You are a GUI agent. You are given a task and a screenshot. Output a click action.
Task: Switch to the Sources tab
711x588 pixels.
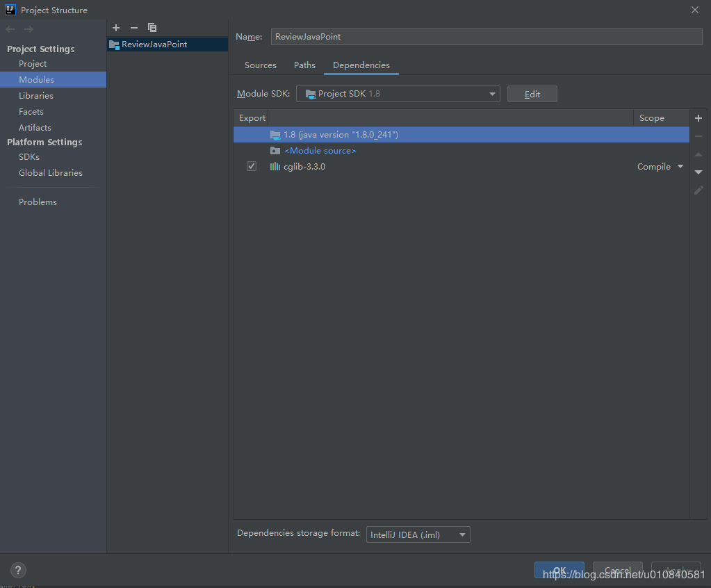(x=261, y=65)
